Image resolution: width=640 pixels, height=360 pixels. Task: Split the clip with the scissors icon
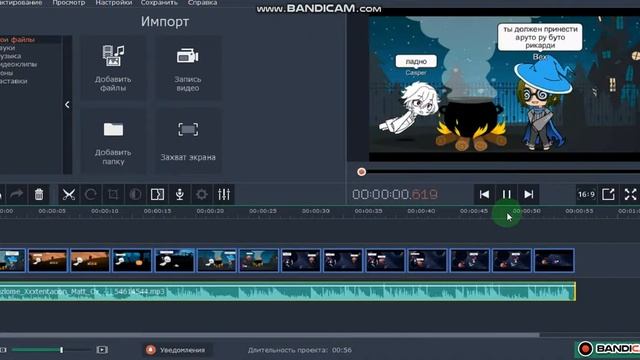pos(69,194)
